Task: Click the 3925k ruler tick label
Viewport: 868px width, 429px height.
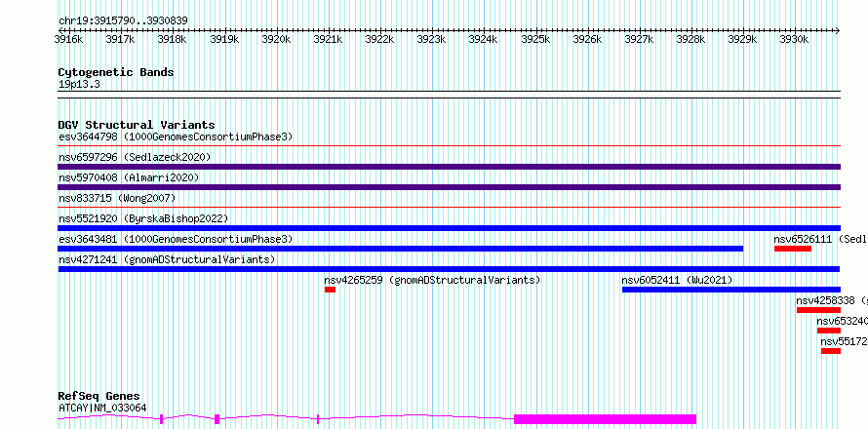Action: pos(535,39)
